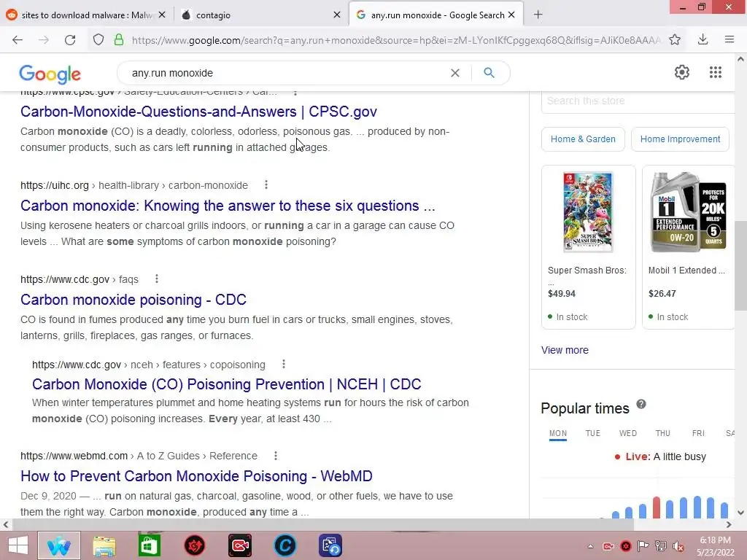The height and width of the screenshot is (560, 747).
Task: Close the contagio tab
Action: (337, 15)
